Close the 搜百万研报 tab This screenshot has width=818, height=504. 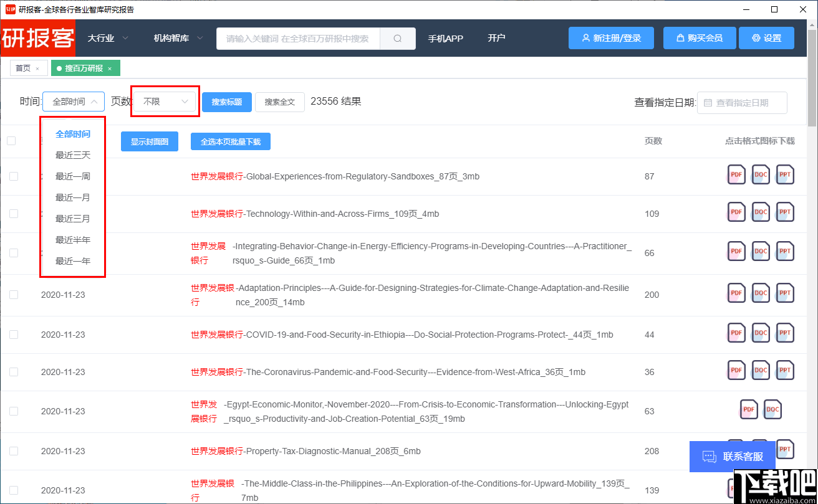pyautogui.click(x=110, y=69)
